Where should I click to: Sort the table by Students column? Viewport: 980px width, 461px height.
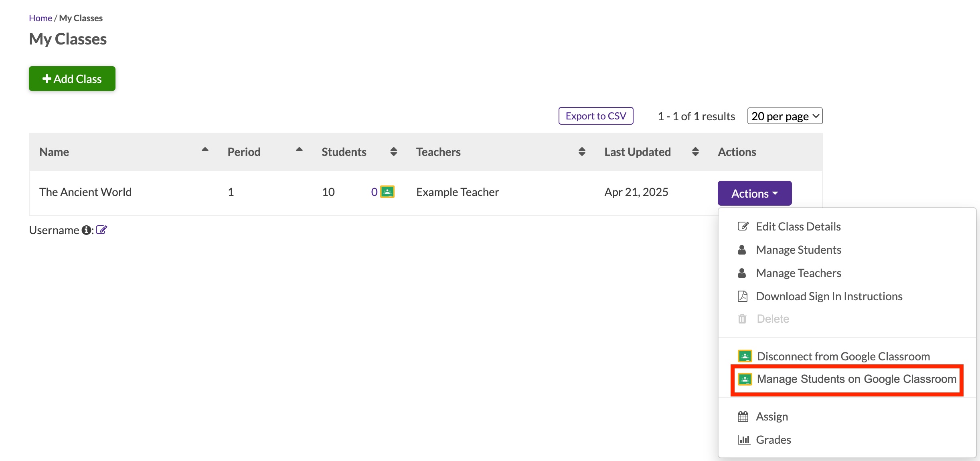point(393,152)
